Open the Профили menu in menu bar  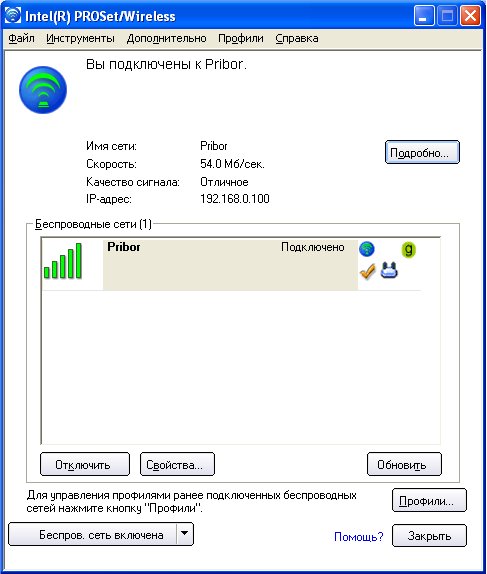(241, 38)
